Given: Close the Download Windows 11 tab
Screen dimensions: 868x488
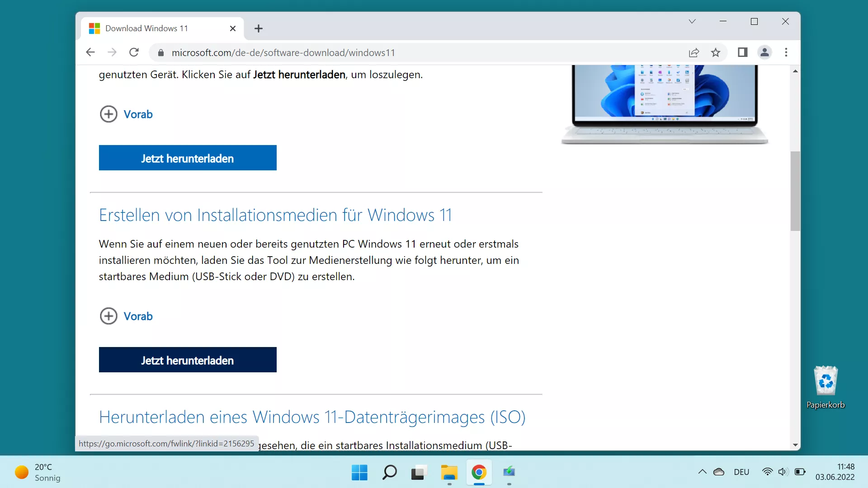Looking at the screenshot, I should (233, 28).
